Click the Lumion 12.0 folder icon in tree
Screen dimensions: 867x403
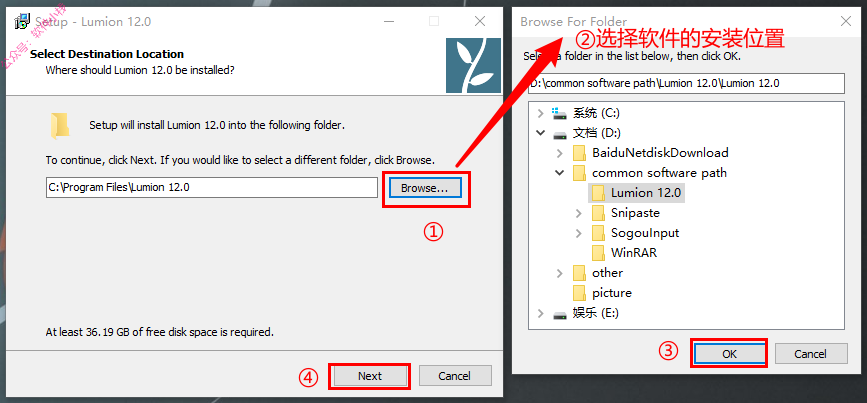(x=598, y=192)
